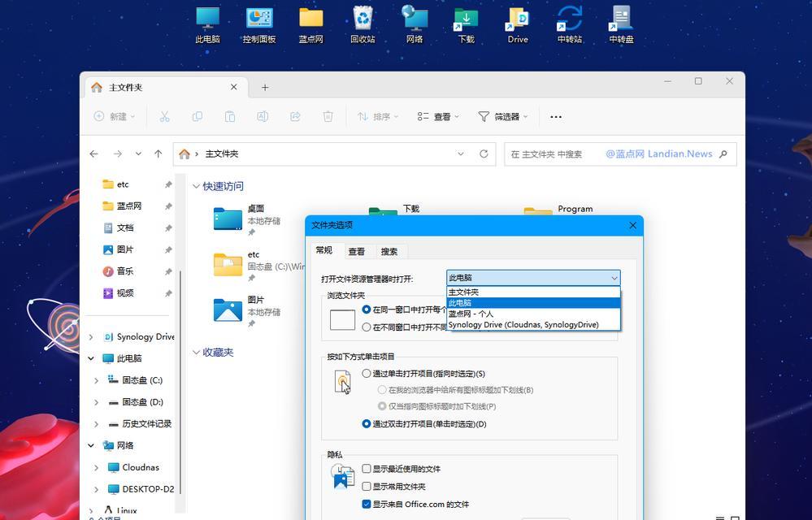Screen dimensions: 812x520
Task: Select 在不同窗口中打开不同的文件夹 radio
Action: [367, 327]
